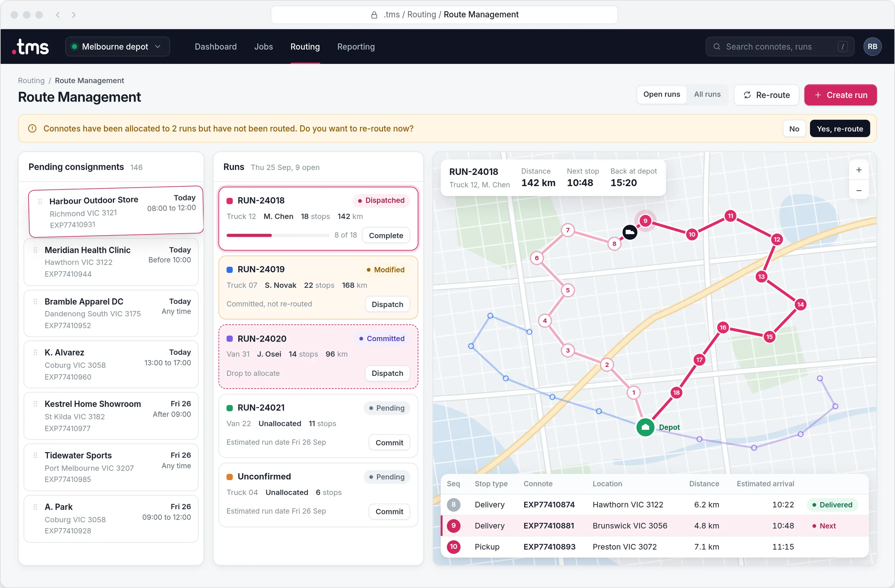Screen dimensions: 895x588
Task: Open the Jobs tab
Action: [x=263, y=47]
